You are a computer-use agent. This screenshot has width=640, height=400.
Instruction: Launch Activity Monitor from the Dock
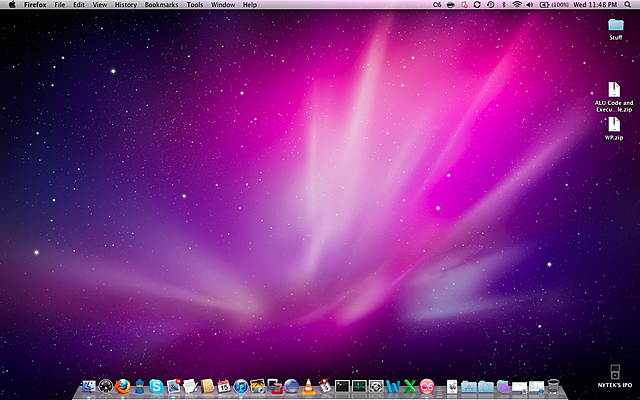point(359,386)
